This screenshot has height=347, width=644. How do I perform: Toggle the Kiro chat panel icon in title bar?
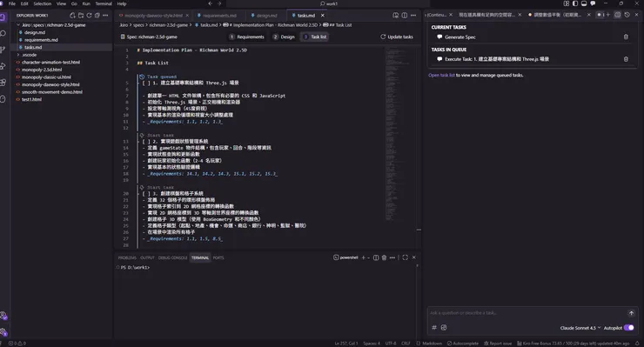point(593,3)
